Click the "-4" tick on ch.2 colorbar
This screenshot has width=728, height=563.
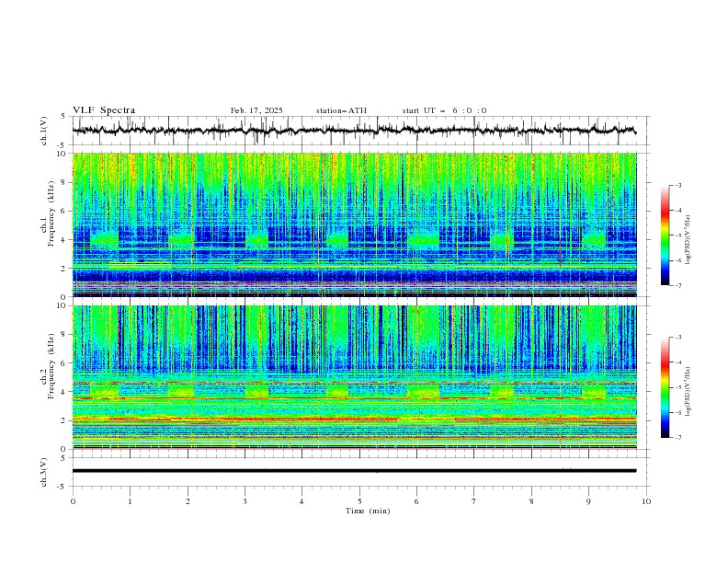tap(677, 362)
